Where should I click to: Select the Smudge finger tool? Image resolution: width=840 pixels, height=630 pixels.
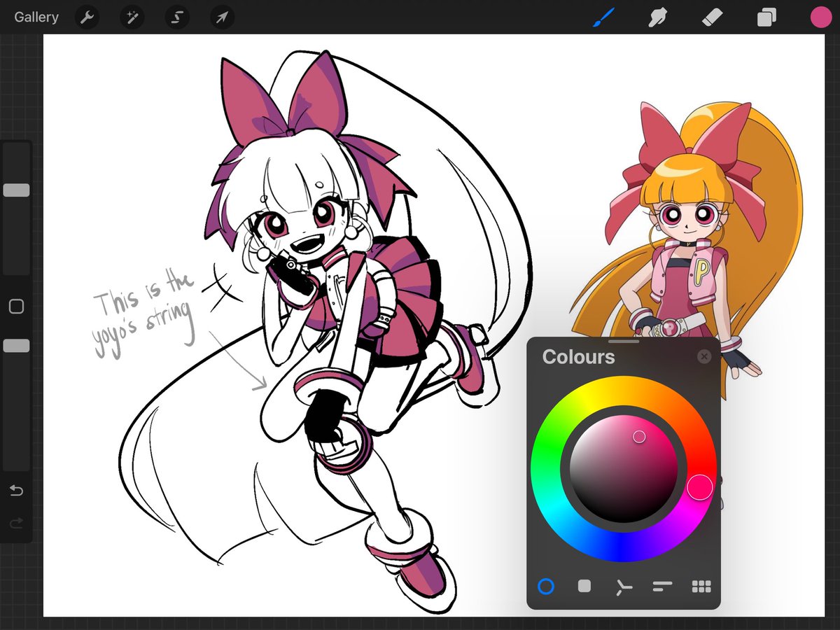(657, 17)
